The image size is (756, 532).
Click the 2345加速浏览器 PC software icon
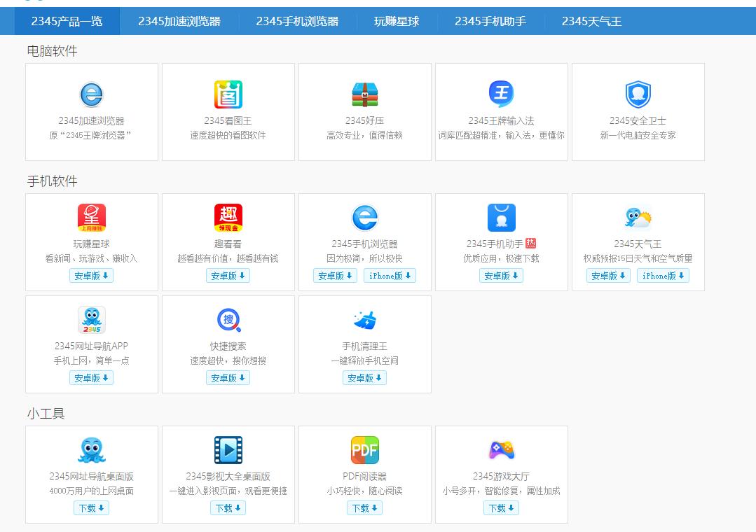pos(92,94)
